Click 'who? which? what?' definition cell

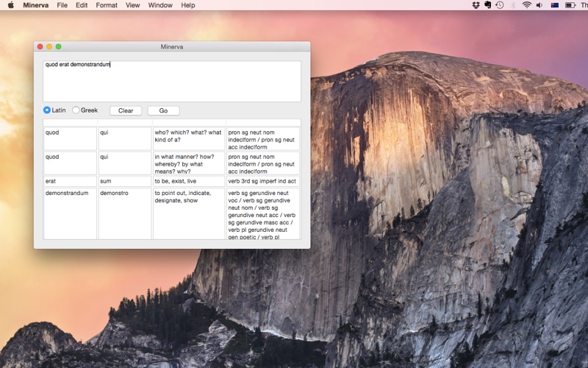click(189, 138)
